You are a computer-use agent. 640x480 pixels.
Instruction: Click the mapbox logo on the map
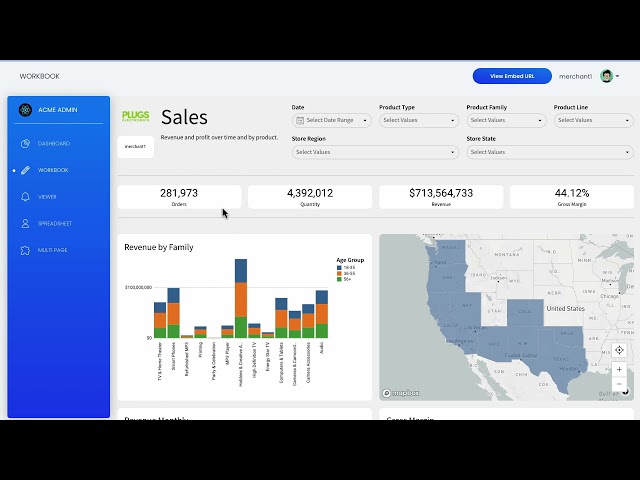401,393
